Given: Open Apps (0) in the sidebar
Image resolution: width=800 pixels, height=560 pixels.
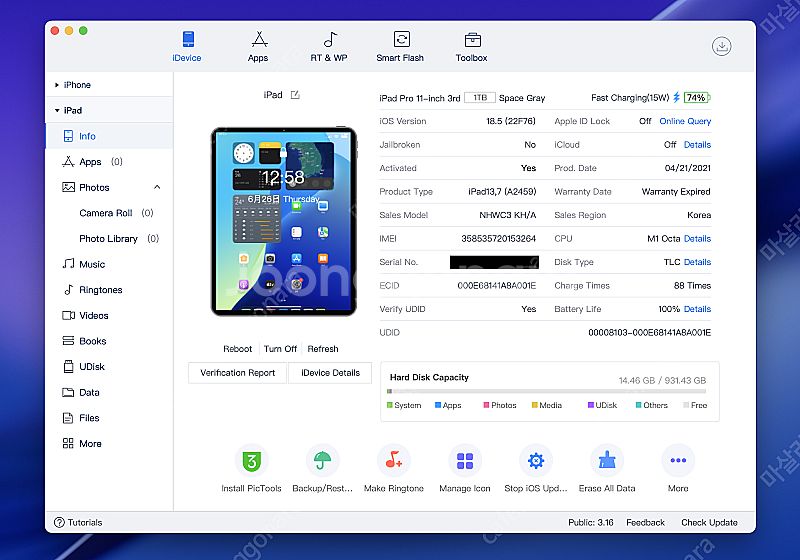Looking at the screenshot, I should coord(92,162).
